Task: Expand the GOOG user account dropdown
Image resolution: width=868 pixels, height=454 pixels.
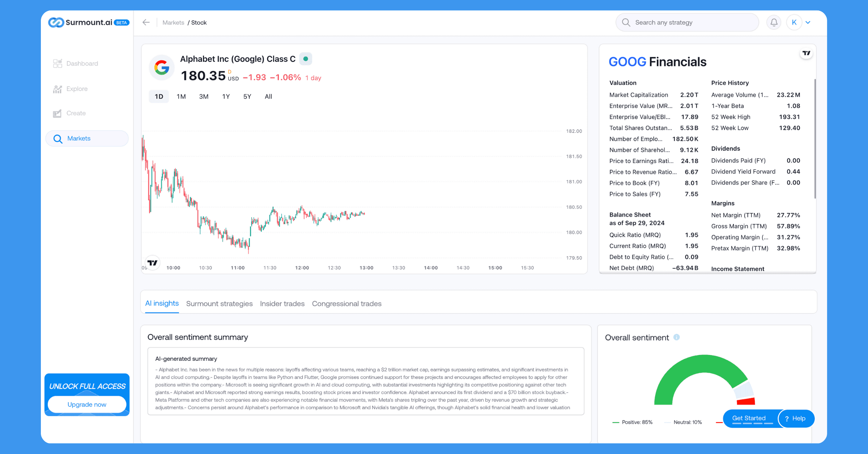Action: pos(809,22)
